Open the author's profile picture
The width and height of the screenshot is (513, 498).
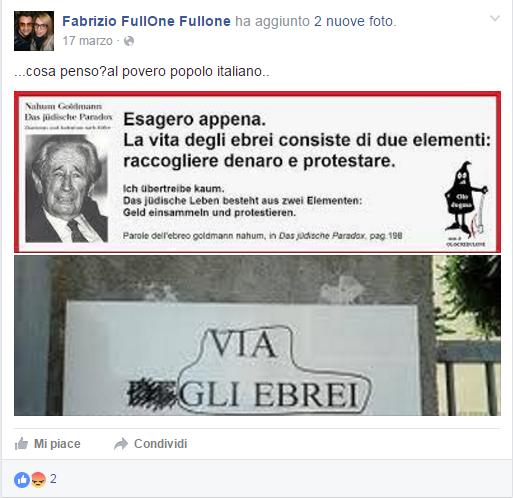tap(34, 31)
